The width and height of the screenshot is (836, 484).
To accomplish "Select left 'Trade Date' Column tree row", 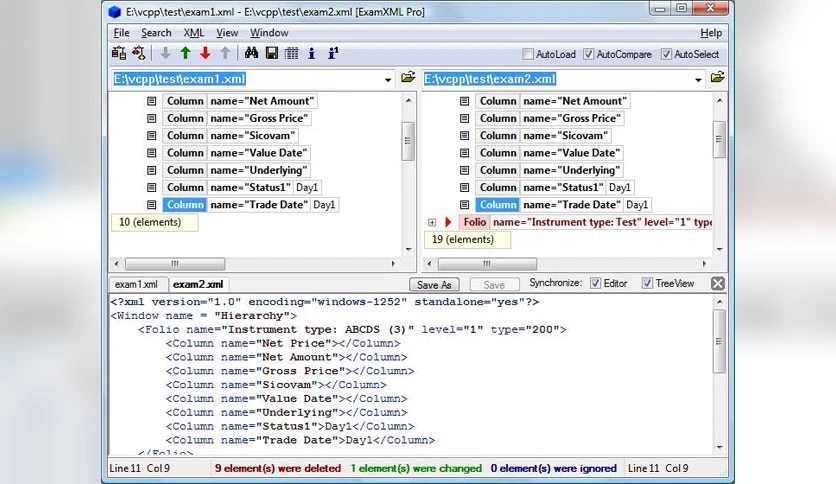I will click(251, 205).
